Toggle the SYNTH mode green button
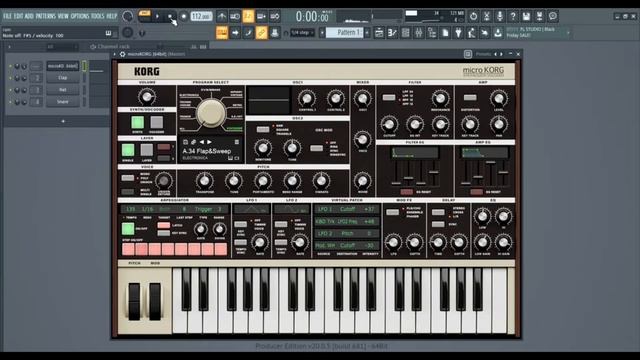Viewport: 640px width, 360px height. tap(138, 122)
